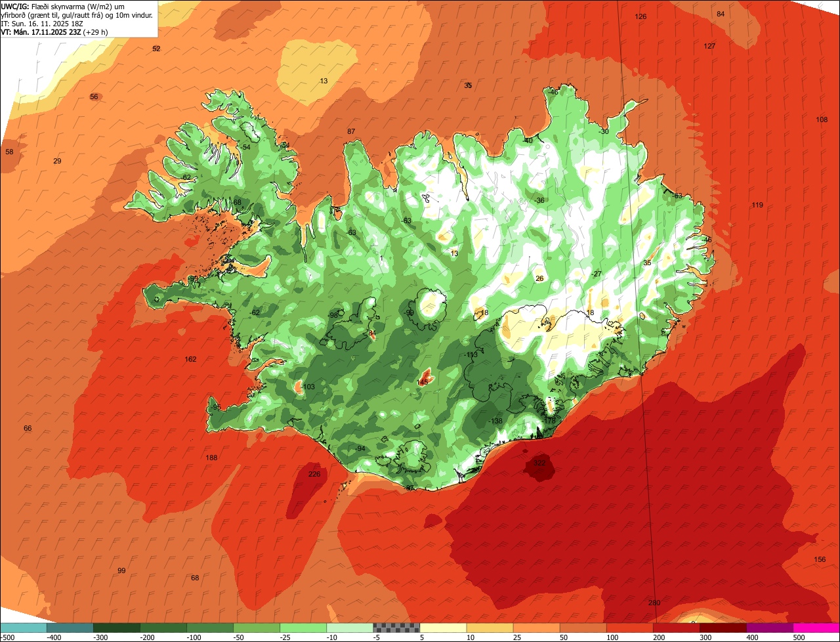Click the value 126 at the top

coord(640,16)
